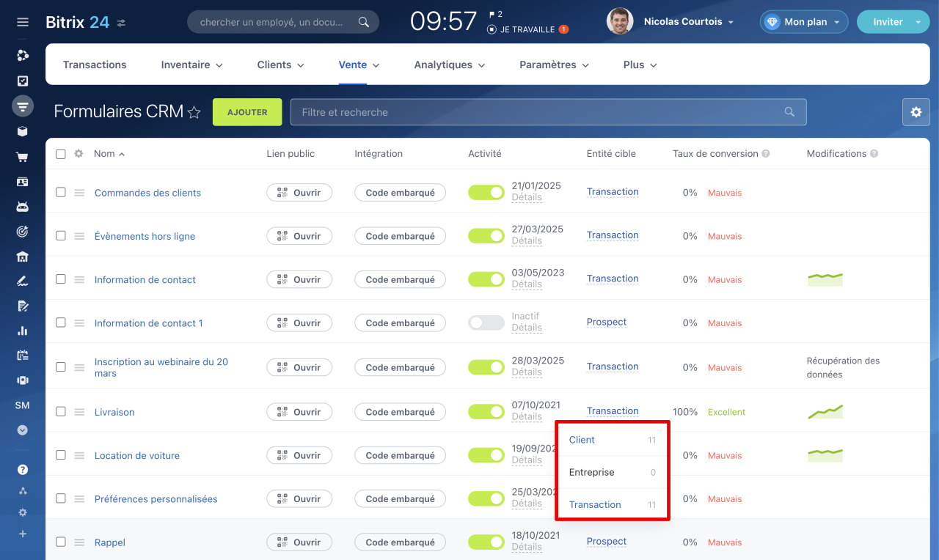This screenshot has height=560, width=939.
Task: Open the target goal icon in sidebar
Action: tap(23, 232)
